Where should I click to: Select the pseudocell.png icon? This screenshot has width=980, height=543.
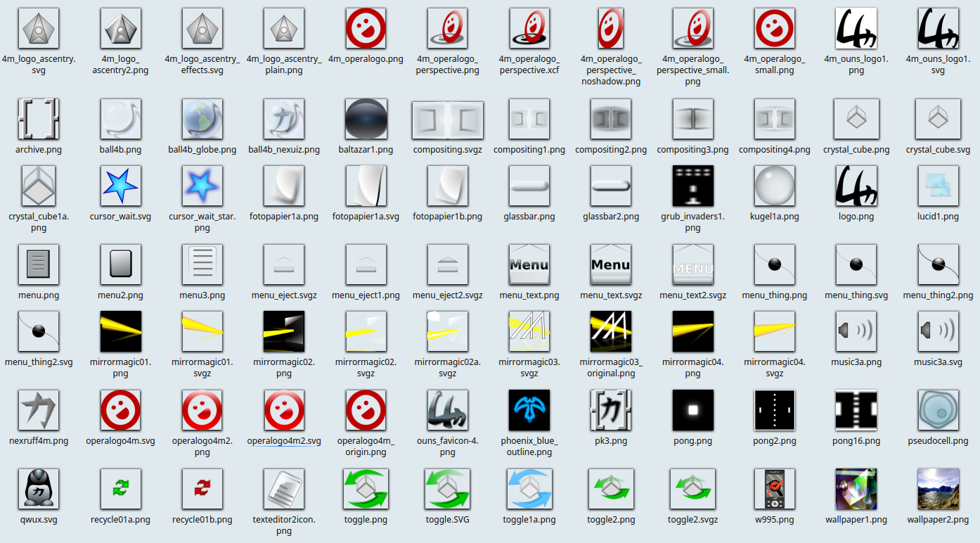938,410
